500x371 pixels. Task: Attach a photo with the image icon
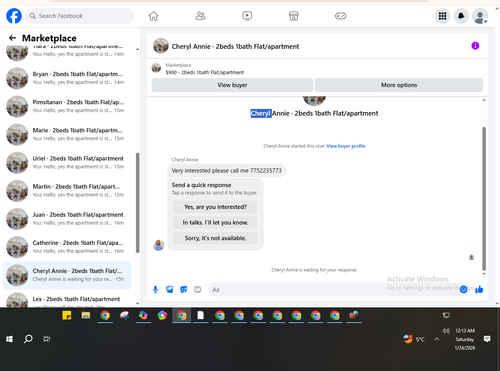coord(169,289)
